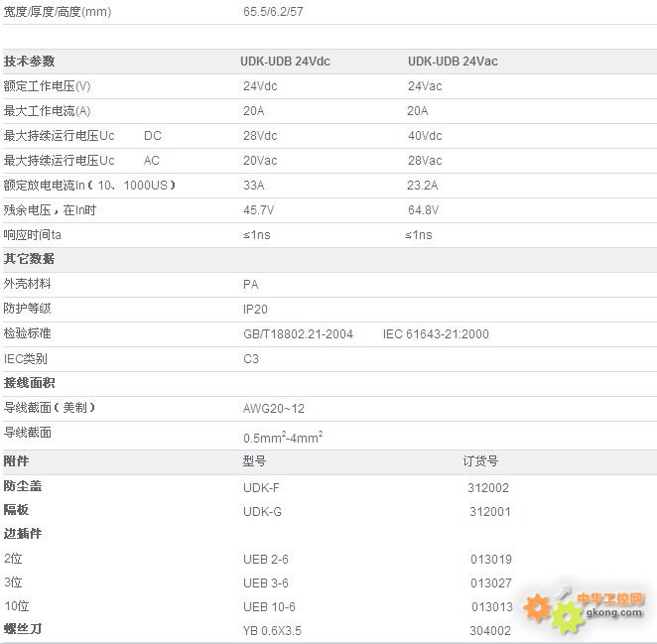657x644 pixels.
Task: Click the 订货号 column header
Action: pos(480,461)
